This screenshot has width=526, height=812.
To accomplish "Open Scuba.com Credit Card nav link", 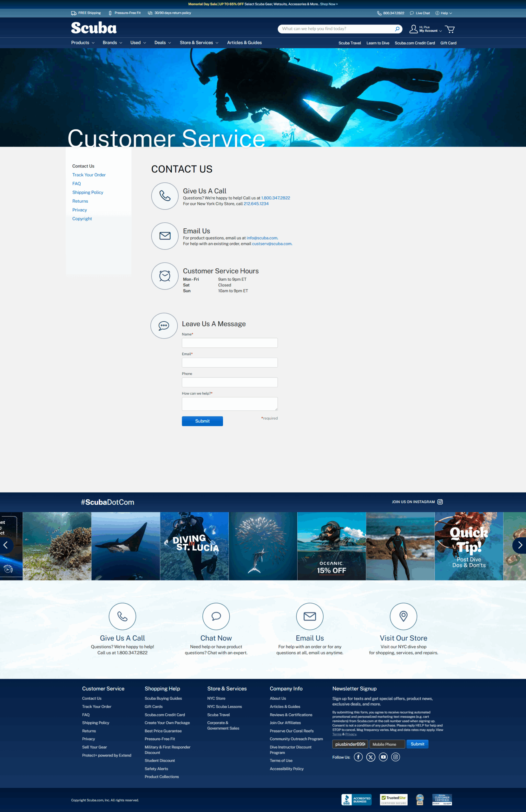I will (x=415, y=43).
